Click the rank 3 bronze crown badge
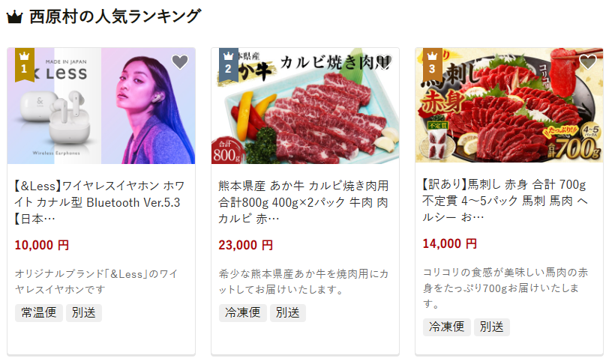The height and width of the screenshot is (364, 612). 433,64
